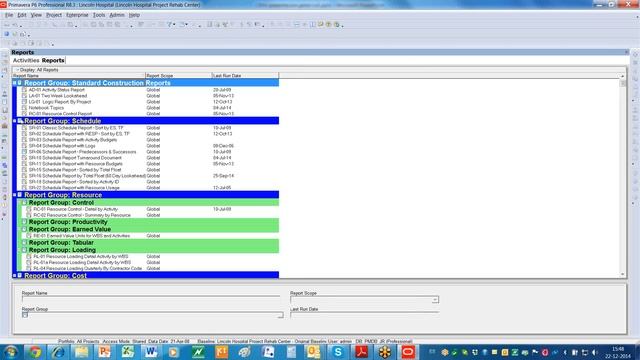Switch to the Activities tab
The image size is (640, 360).
pyautogui.click(x=26, y=60)
